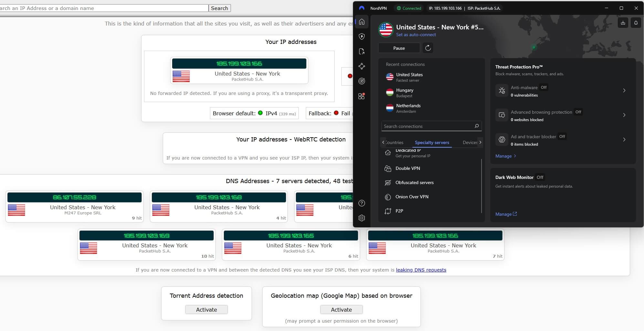
Task: Switch to the Countries tab
Action: coord(394,142)
